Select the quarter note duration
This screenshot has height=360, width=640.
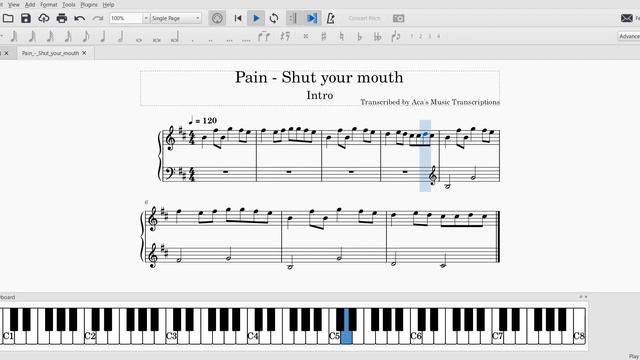pos(103,36)
